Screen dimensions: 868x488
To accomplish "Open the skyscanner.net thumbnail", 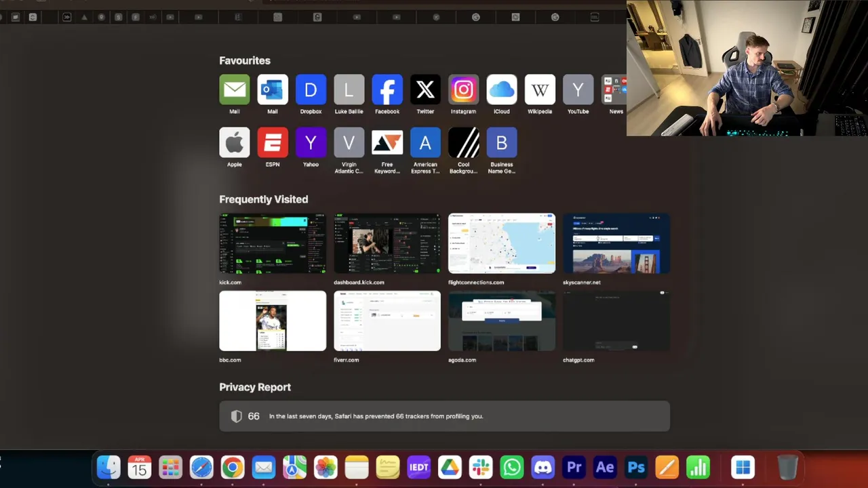I will (616, 243).
